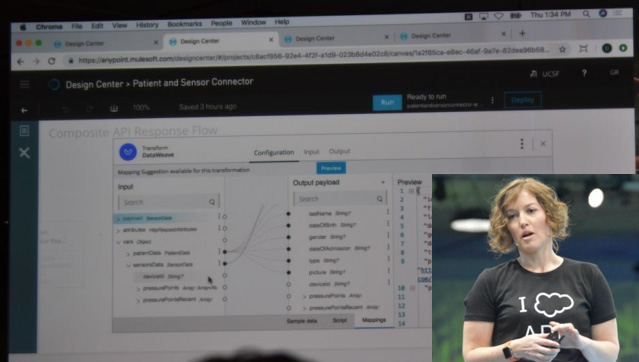Image resolution: width=639 pixels, height=362 pixels.
Task: Click the picture output field
Action: click(327, 272)
